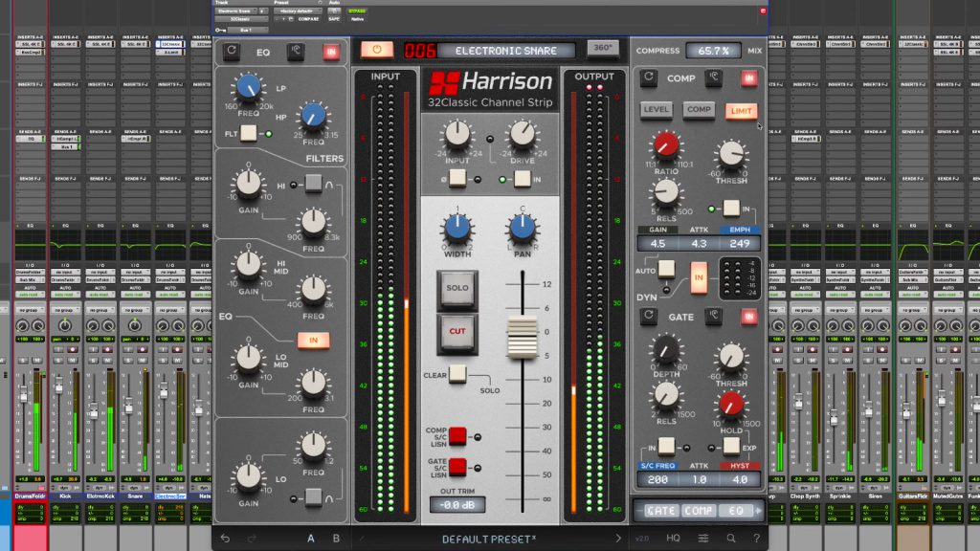Toggle the DRIVE IN switch
Image resolution: width=980 pixels, height=551 pixels.
tap(522, 179)
